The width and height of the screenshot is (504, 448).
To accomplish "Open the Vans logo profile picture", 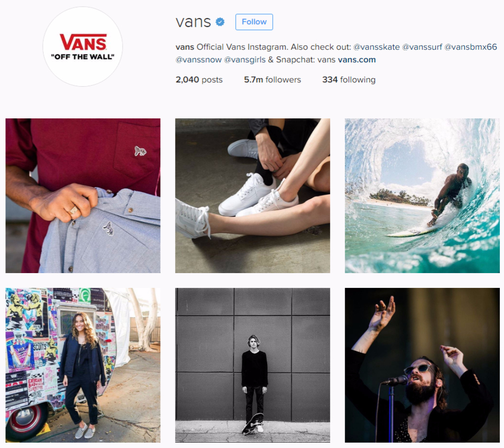I will click(83, 46).
